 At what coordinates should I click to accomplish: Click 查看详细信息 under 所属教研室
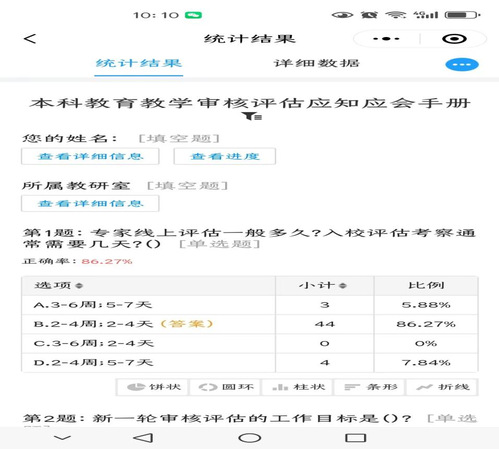pos(90,203)
